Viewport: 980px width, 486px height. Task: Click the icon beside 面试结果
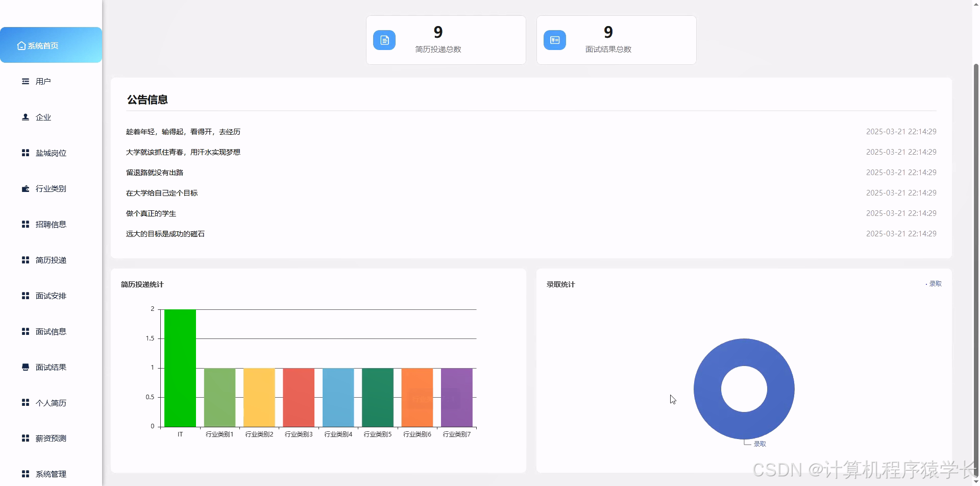tap(26, 367)
